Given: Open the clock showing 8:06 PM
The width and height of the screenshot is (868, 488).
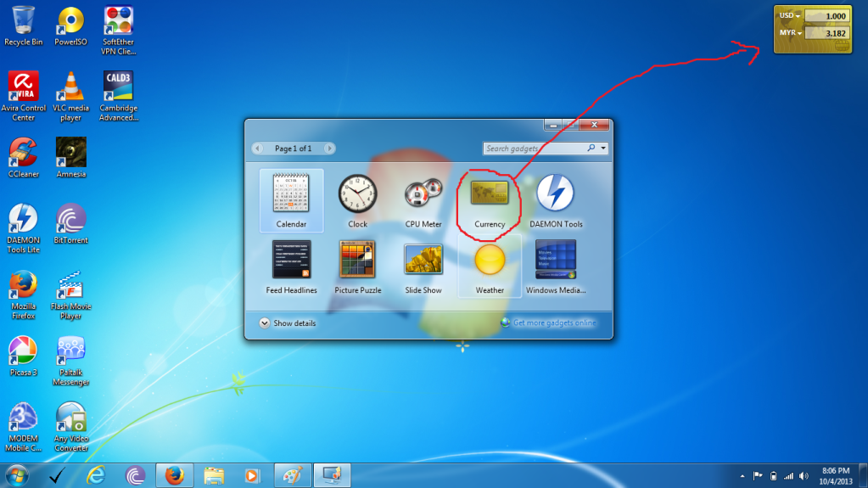Looking at the screenshot, I should point(836,476).
